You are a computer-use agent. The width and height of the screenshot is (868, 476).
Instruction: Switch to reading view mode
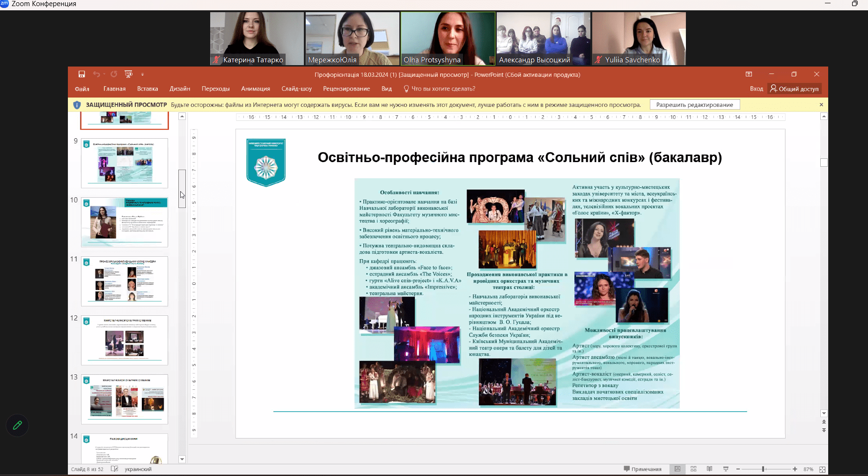[x=709, y=469]
